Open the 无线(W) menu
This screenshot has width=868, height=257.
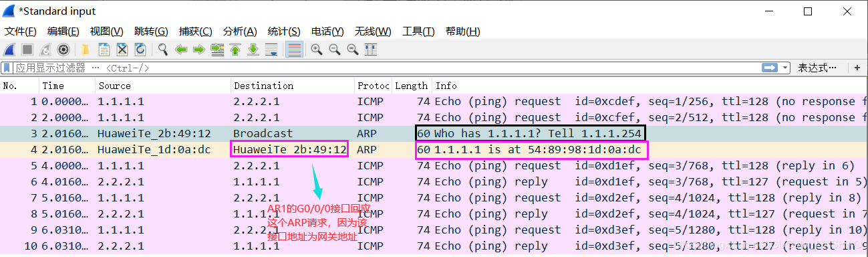click(373, 31)
